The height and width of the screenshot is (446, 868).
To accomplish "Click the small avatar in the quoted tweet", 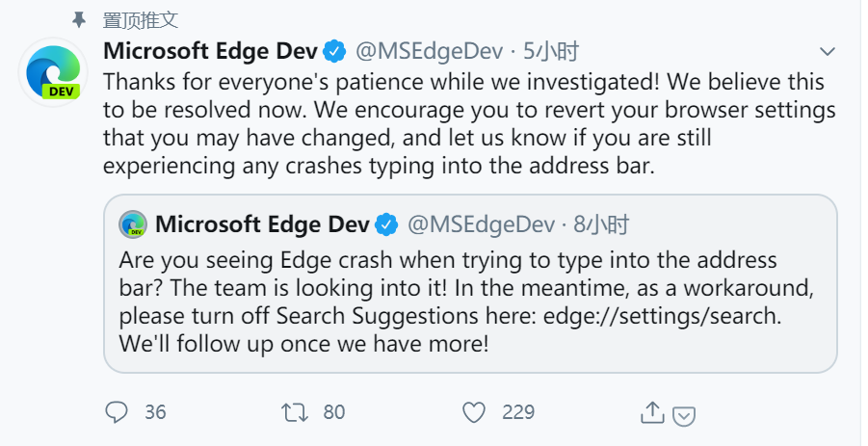I will click(132, 224).
